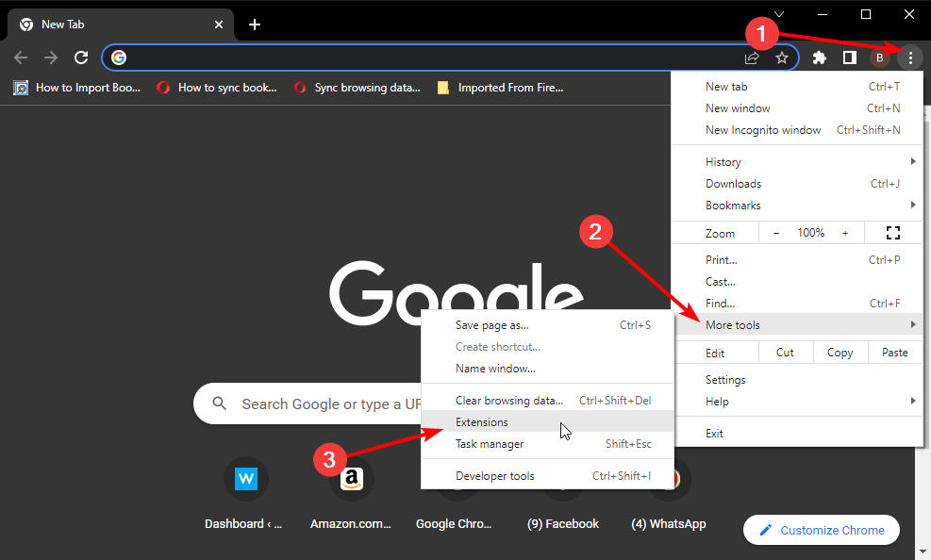Open a new tab with plus button
931x560 pixels.
point(255,25)
